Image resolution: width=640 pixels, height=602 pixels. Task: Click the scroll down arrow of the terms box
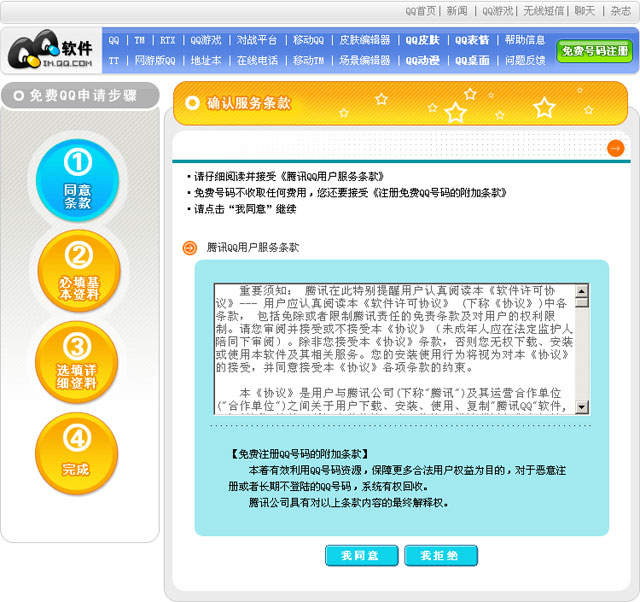(582, 407)
